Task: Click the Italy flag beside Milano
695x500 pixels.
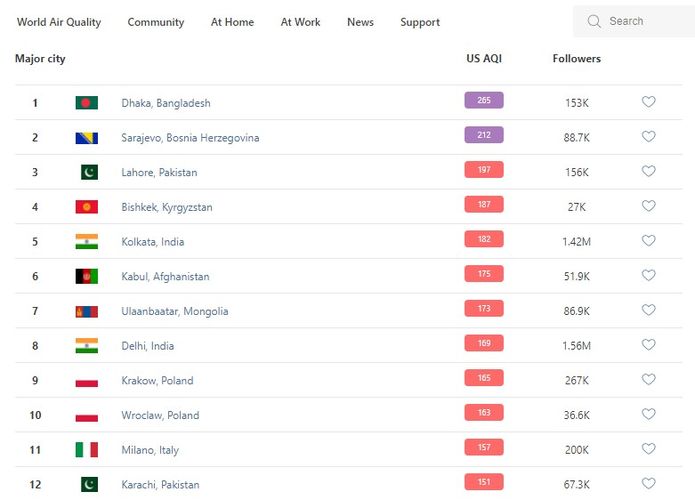Action: [x=86, y=450]
